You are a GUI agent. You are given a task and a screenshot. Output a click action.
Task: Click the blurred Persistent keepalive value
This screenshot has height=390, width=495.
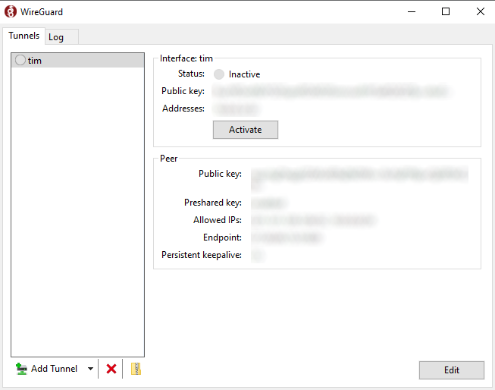tap(258, 255)
